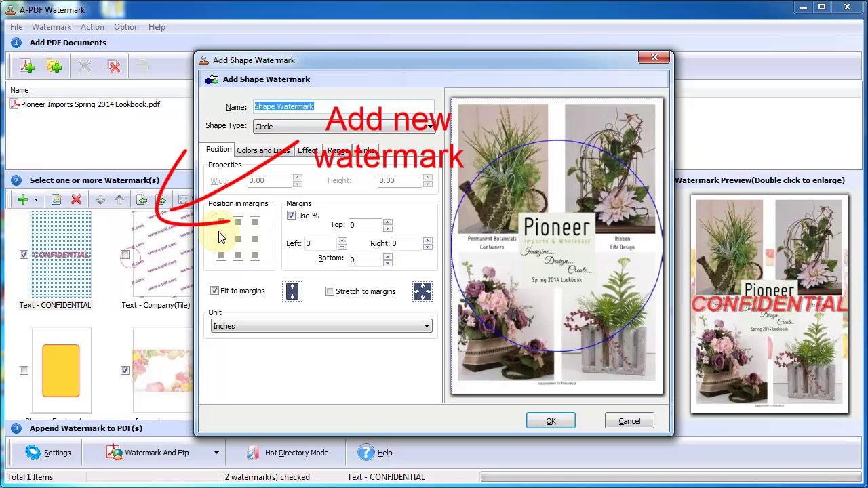The width and height of the screenshot is (868, 488).
Task: Click the red Remove all documents icon
Action: pos(114,66)
